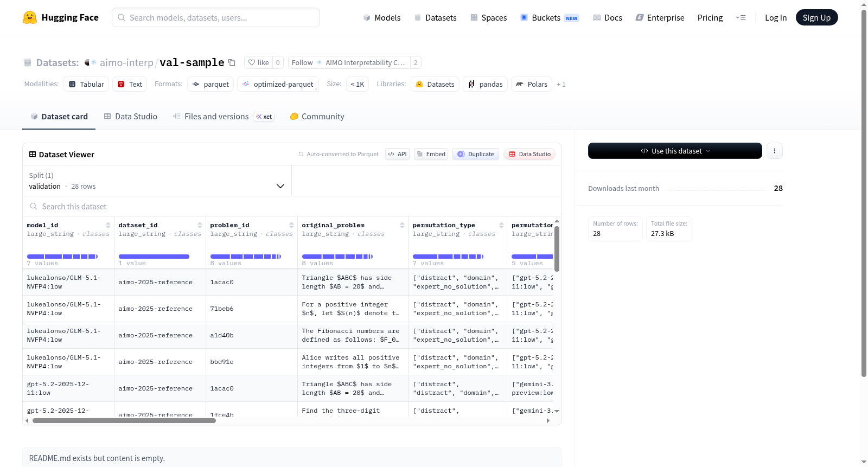Click the follower count 2 badge
The width and height of the screenshot is (868, 467).
pos(416,62)
